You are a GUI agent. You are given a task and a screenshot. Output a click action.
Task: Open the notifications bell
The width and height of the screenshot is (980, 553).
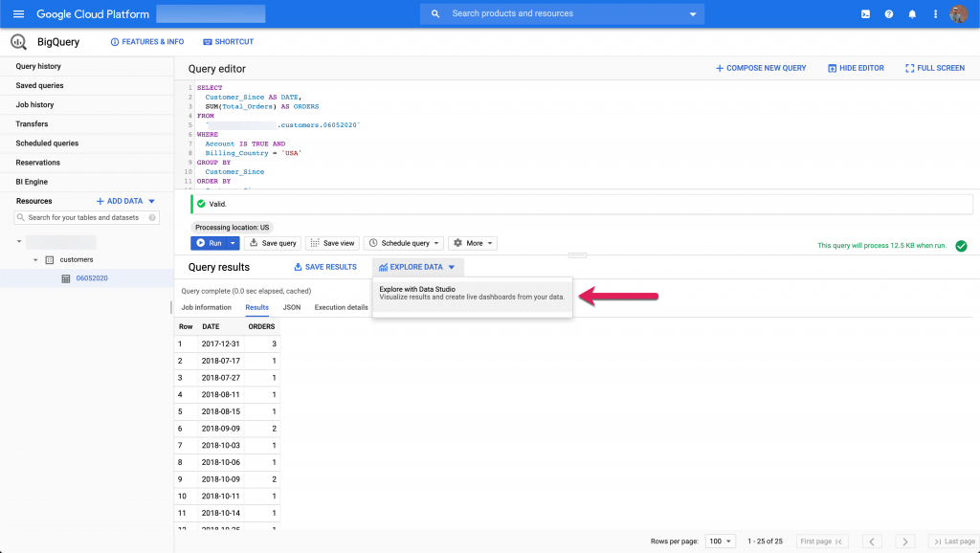coord(912,13)
